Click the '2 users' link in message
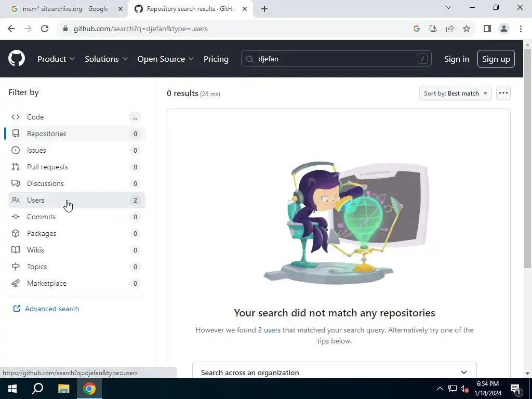The image size is (532, 399). point(269,330)
